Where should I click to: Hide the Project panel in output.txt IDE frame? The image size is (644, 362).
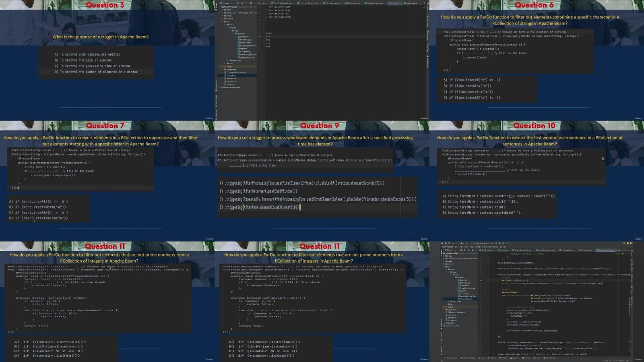(255, 3)
